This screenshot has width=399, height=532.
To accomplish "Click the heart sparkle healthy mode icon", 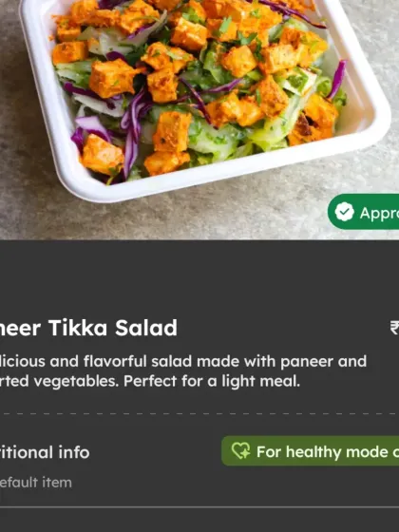I will tap(240, 451).
